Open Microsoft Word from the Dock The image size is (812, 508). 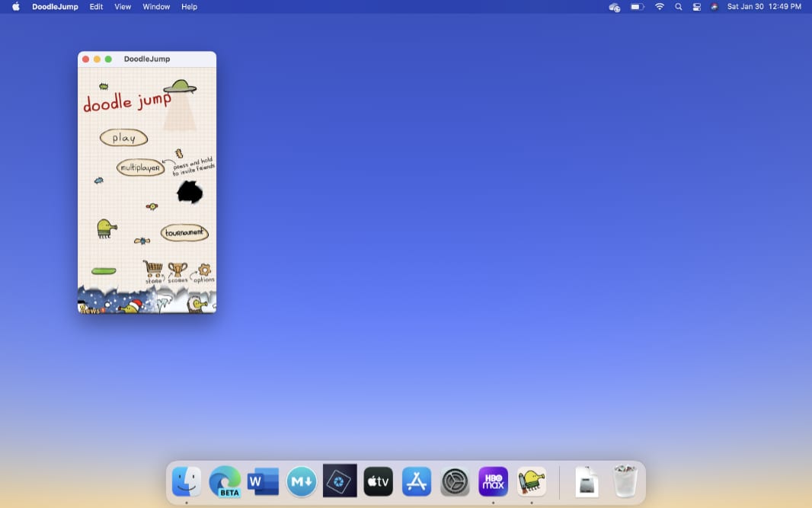263,481
